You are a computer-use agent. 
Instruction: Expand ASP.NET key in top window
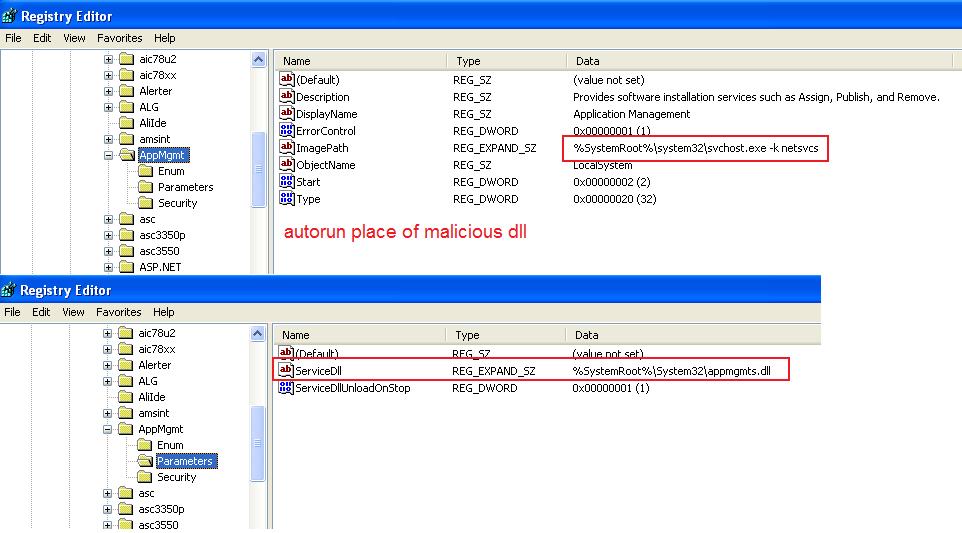(x=109, y=267)
